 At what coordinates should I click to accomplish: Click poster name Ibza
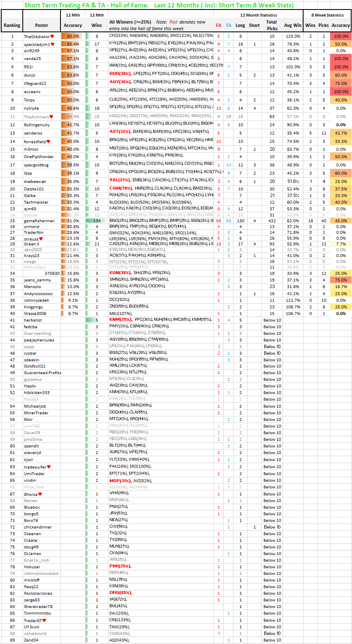click(x=28, y=173)
